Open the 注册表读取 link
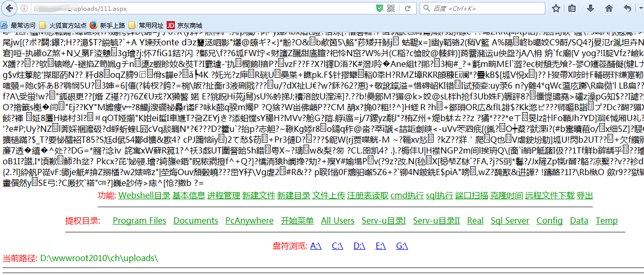 pos(368,195)
